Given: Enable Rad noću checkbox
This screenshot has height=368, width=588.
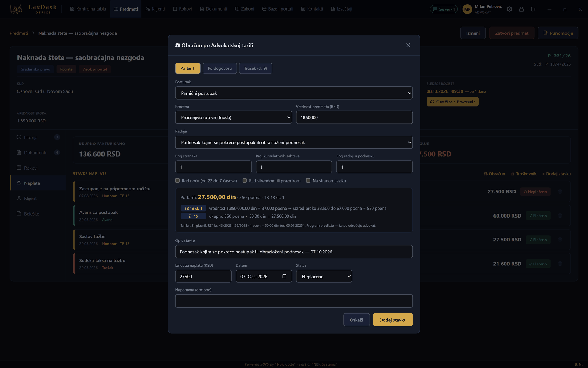Looking at the screenshot, I should coord(177,180).
